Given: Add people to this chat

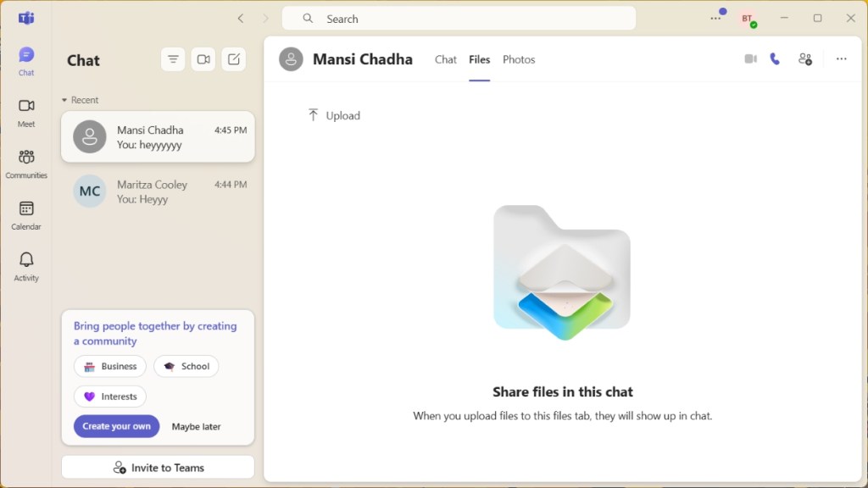Looking at the screenshot, I should click(805, 59).
